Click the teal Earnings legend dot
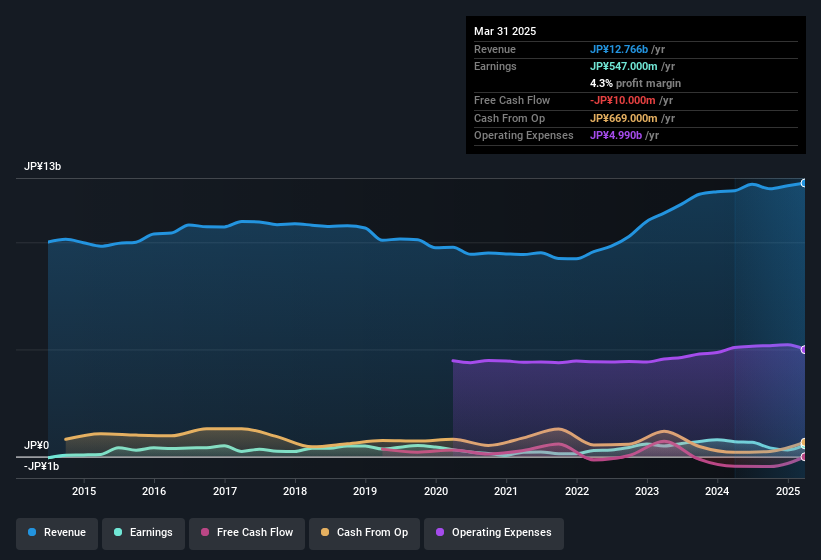This screenshot has width=821, height=560. coord(118,532)
